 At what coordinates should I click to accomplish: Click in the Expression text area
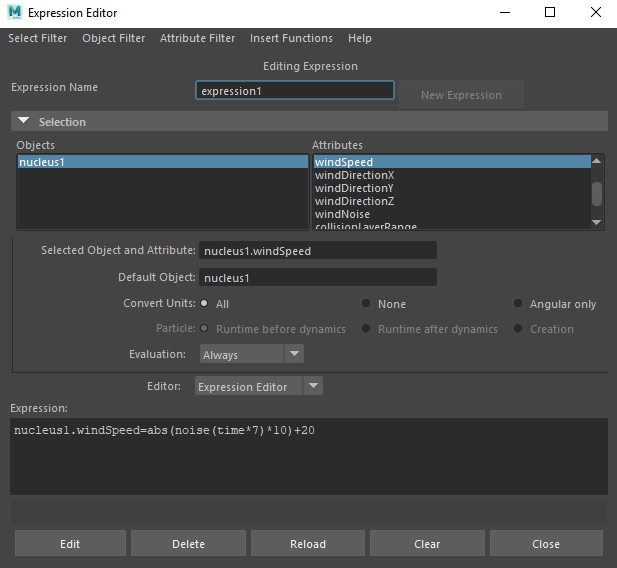tap(309, 456)
